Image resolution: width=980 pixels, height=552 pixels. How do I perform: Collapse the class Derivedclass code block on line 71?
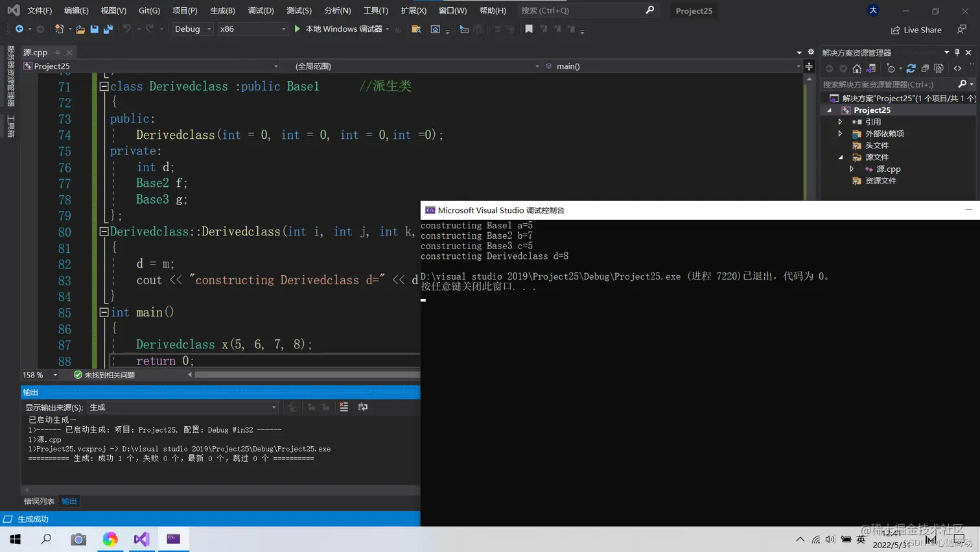(104, 86)
